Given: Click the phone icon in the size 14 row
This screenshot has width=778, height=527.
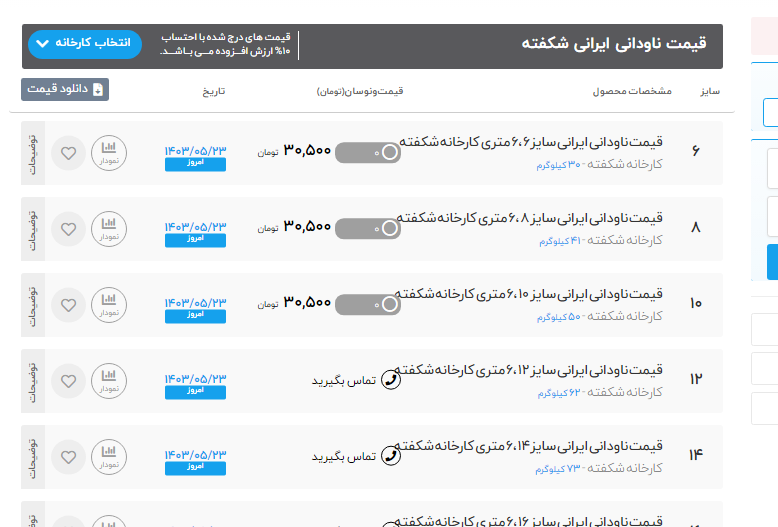Looking at the screenshot, I should tap(392, 456).
